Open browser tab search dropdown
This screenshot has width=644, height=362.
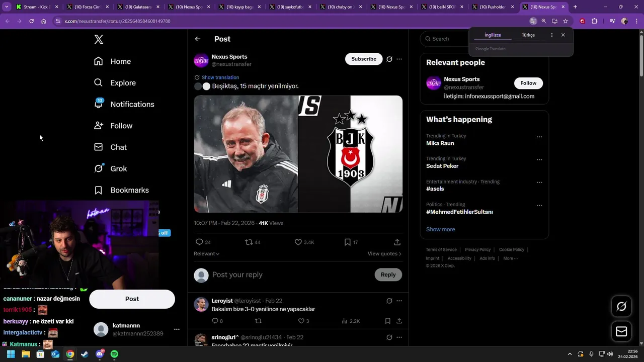pyautogui.click(x=7, y=7)
